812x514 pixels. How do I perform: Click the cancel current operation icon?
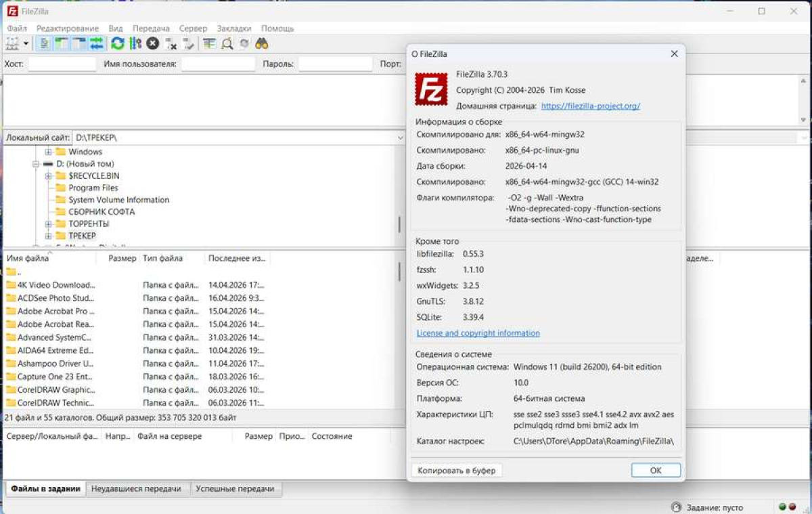(153, 43)
